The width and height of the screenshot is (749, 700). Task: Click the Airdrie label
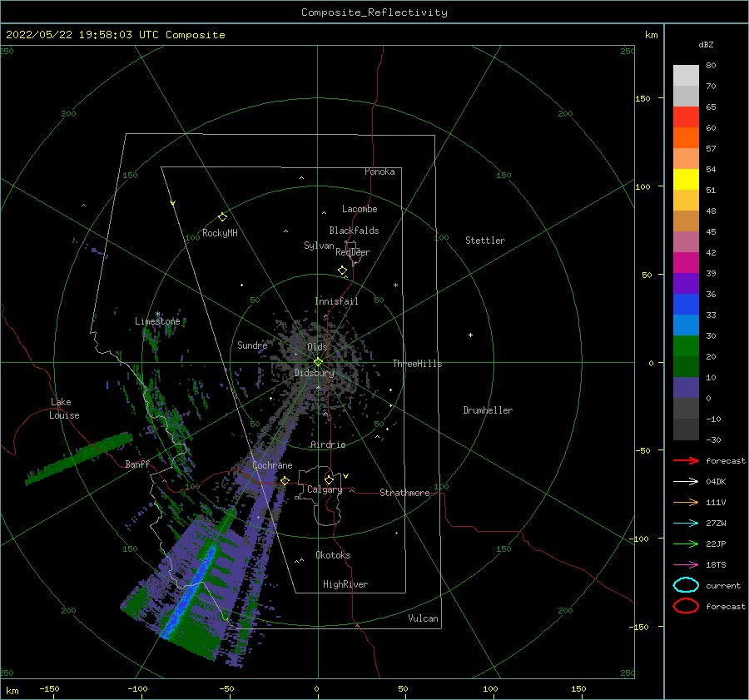pyautogui.click(x=328, y=444)
